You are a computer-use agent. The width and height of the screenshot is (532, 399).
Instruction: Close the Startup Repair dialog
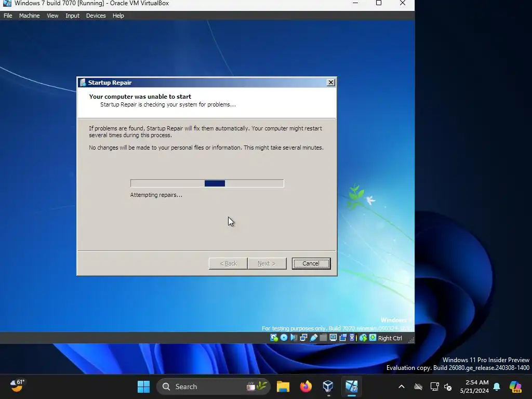click(x=330, y=83)
